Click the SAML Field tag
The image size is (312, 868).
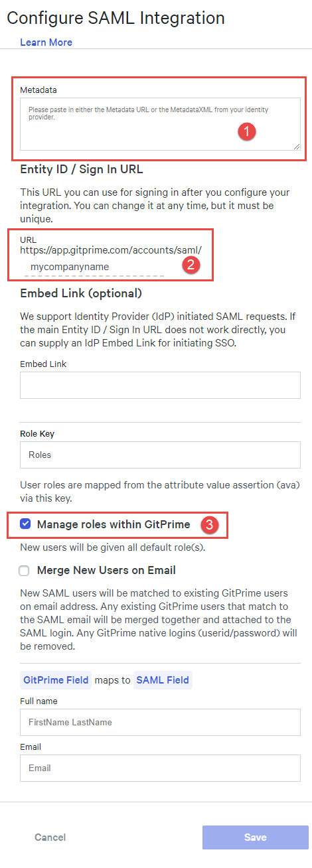click(163, 680)
